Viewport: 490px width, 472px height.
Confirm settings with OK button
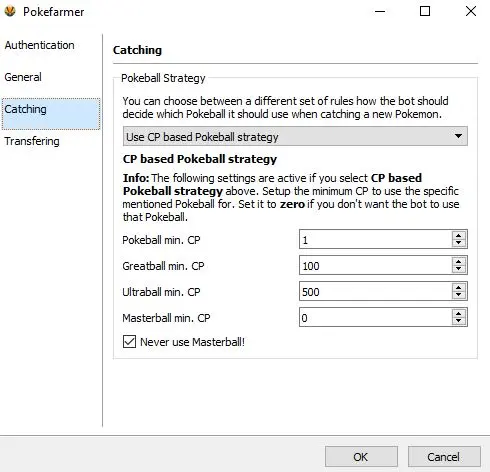361,457
